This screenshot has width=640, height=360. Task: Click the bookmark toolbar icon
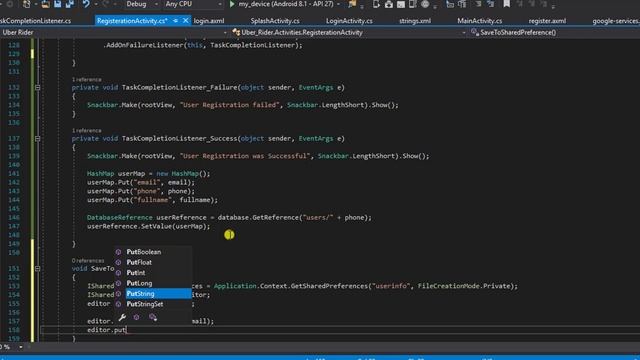(507, 4)
